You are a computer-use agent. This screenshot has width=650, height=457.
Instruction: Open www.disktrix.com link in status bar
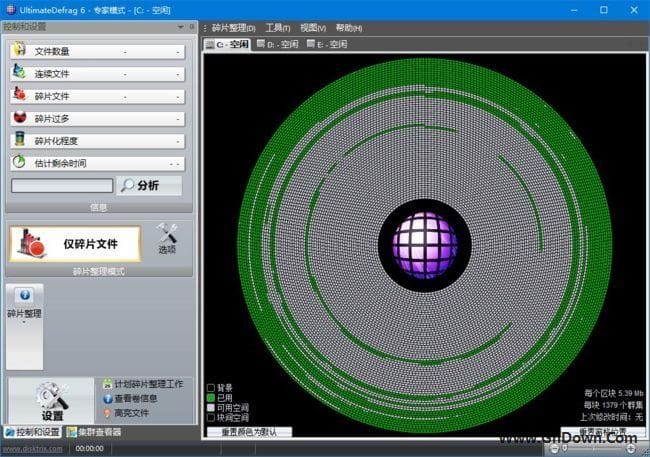[33, 449]
